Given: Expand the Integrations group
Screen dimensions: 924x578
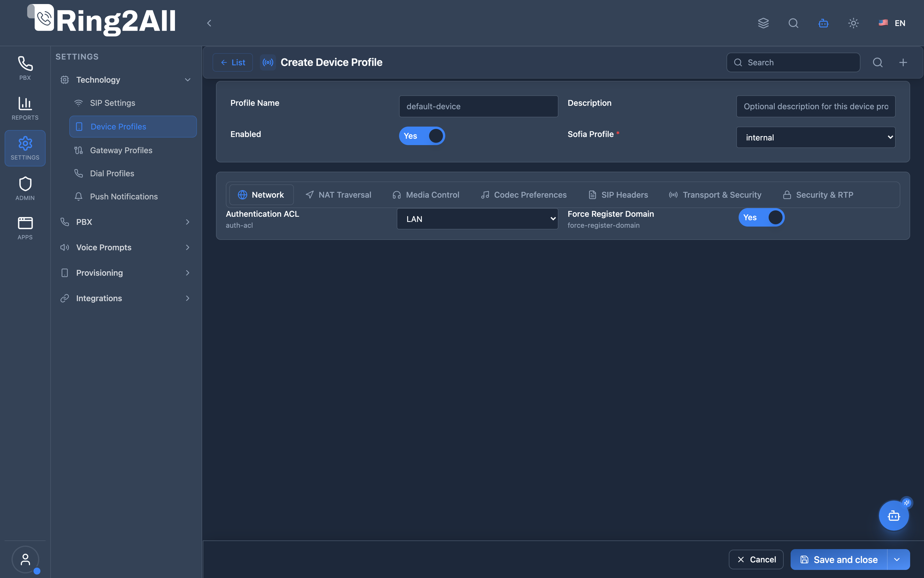Looking at the screenshot, I should click(x=126, y=298).
